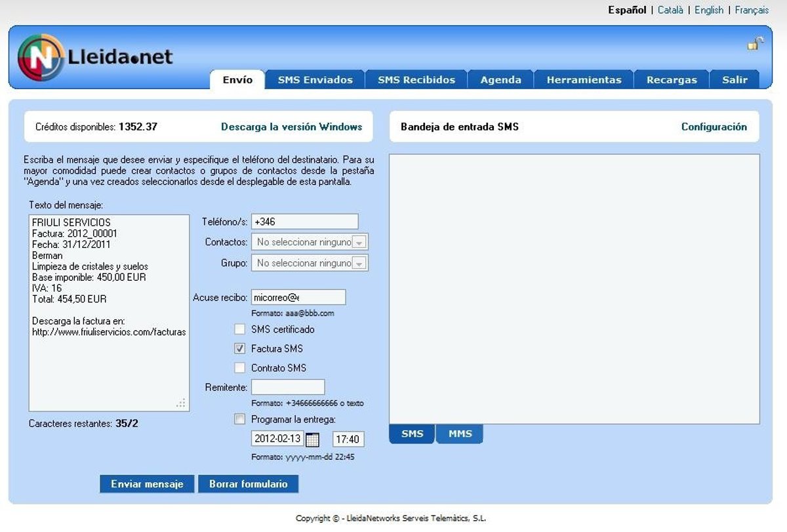The image size is (787, 532).
Task: Select the MMS inbox tab
Action: coord(460,434)
